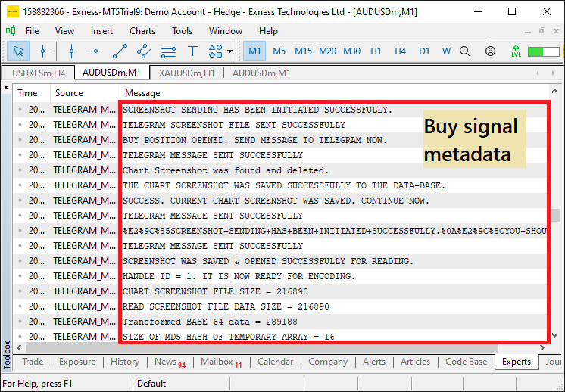Draw a horizontal line object
Image resolution: width=565 pixels, height=392 pixels.
[x=95, y=51]
